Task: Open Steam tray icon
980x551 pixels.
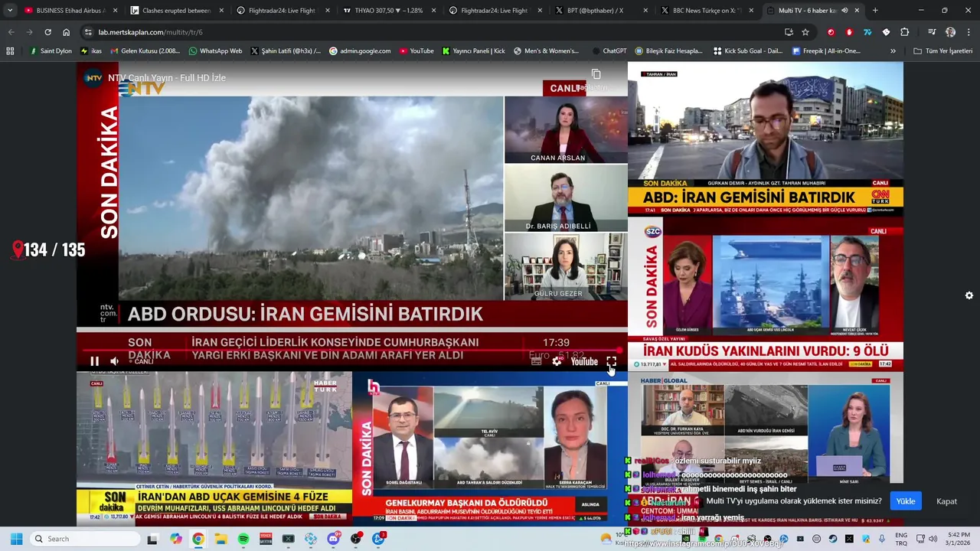Action: pos(834,539)
